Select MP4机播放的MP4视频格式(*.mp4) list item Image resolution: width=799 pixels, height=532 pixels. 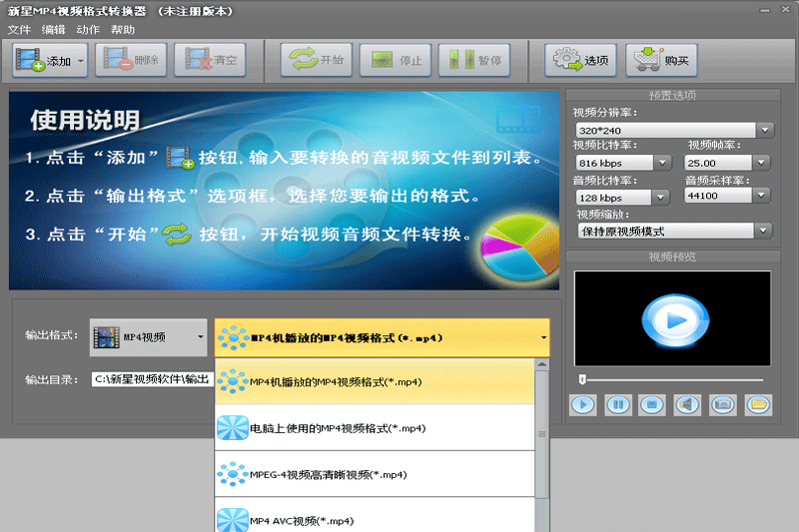pos(375,382)
